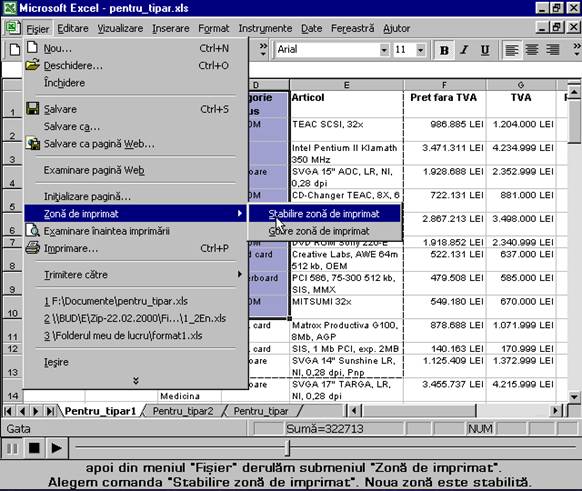Open Inițializare pagină... dialog
The image size is (582, 491).
coord(135,196)
